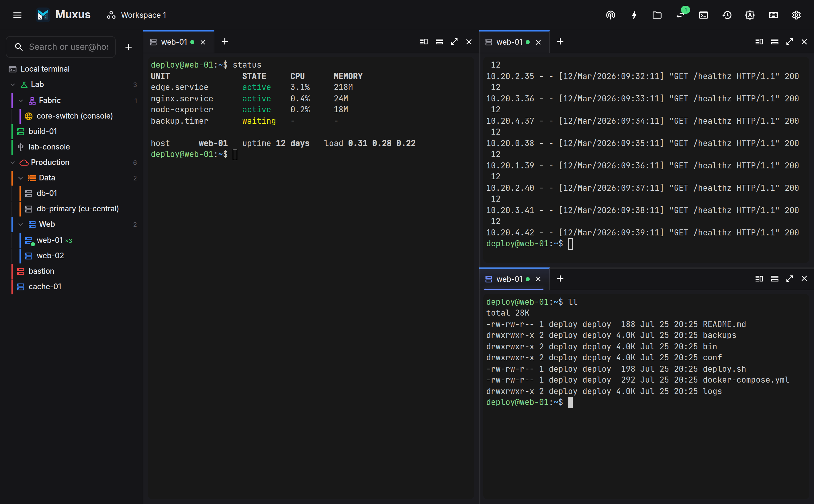Close bottom-right pane web-01 tab
814x504 pixels.
(x=538, y=279)
